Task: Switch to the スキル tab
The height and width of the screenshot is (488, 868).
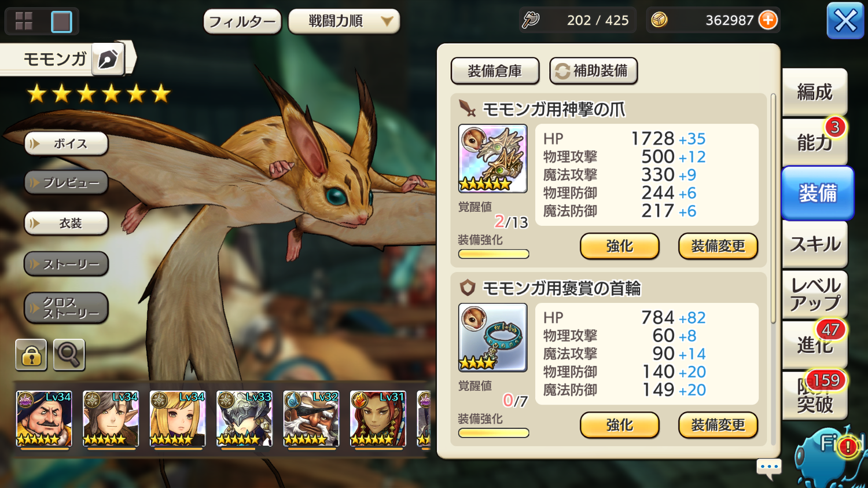Action: pyautogui.click(x=815, y=244)
